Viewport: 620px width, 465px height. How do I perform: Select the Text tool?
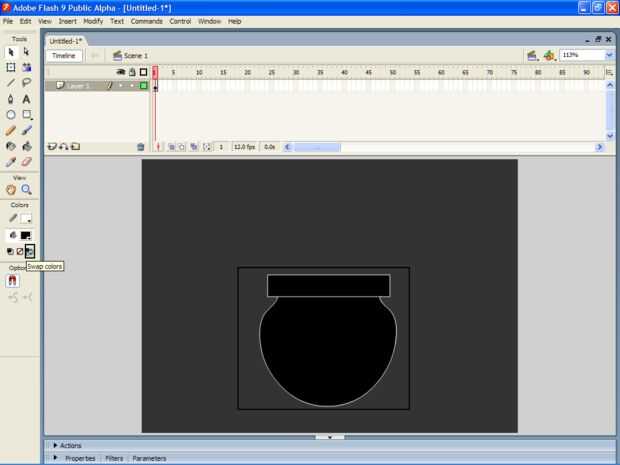click(x=26, y=99)
